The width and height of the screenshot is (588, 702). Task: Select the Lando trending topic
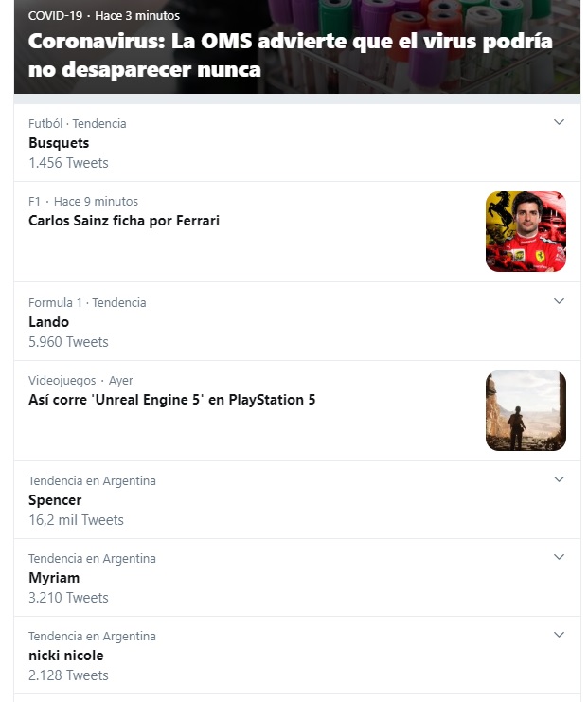(49, 322)
